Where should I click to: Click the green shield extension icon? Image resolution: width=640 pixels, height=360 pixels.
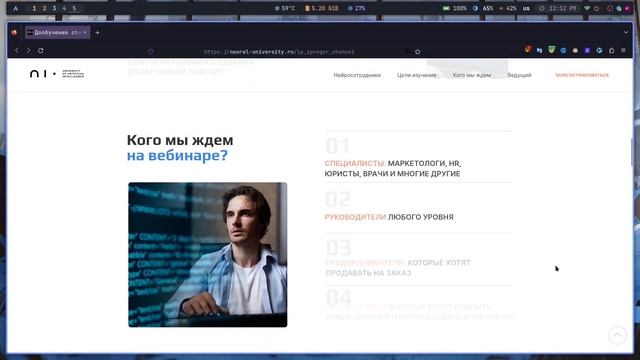[551, 50]
